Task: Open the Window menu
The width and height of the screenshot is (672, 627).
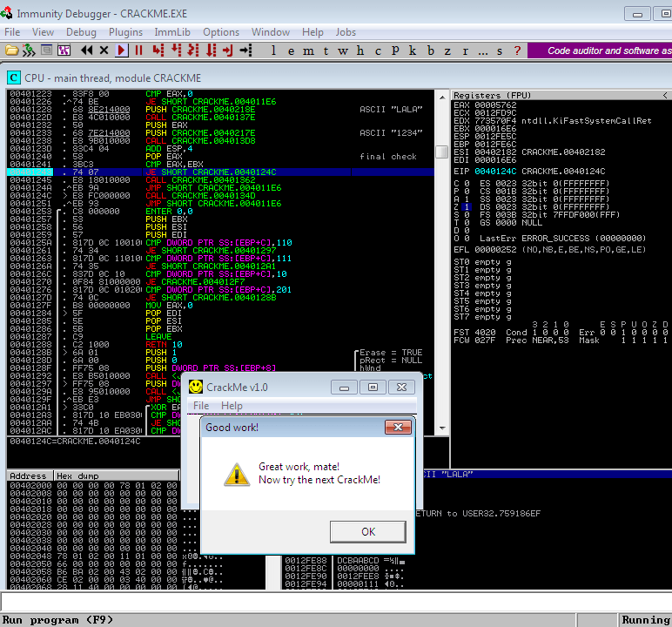Action: (271, 32)
